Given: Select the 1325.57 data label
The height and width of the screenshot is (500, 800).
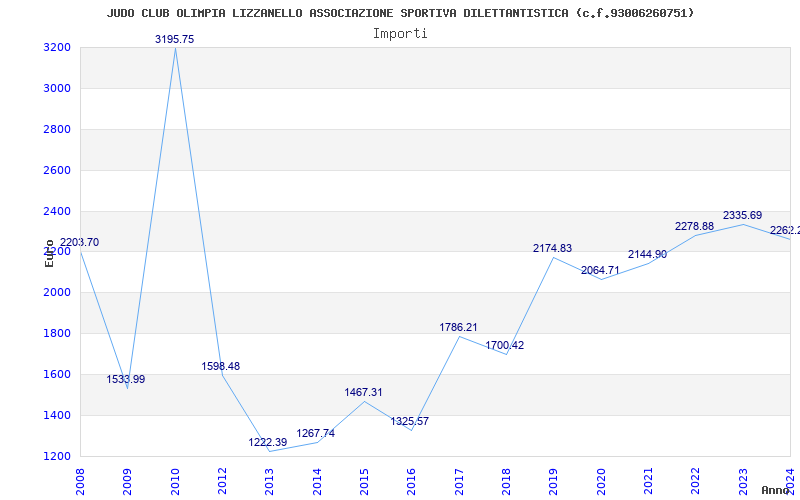Looking at the screenshot, I should click(410, 421).
